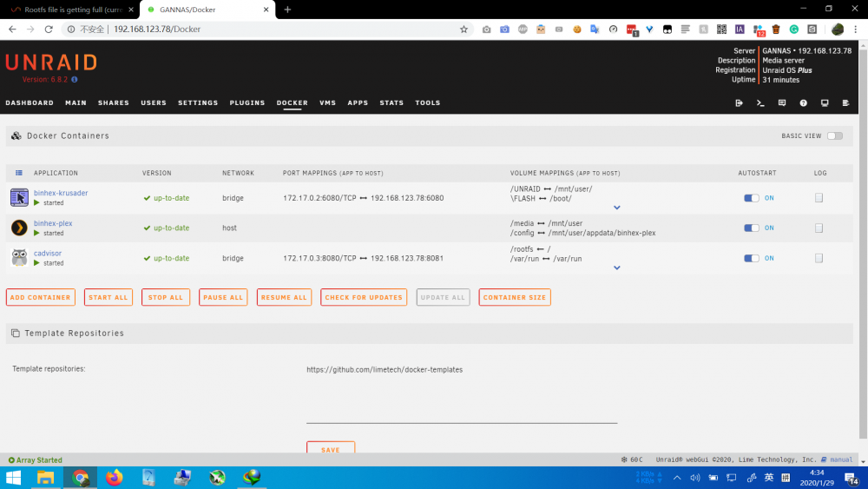Viewport: 868px width, 489px height.
Task: Open the Settings menu
Action: 198,103
